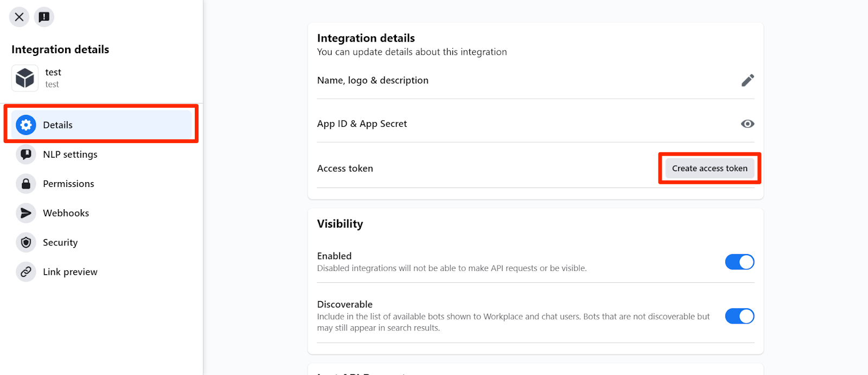Go to the Permissions section
This screenshot has height=375, width=868.
[x=68, y=184]
